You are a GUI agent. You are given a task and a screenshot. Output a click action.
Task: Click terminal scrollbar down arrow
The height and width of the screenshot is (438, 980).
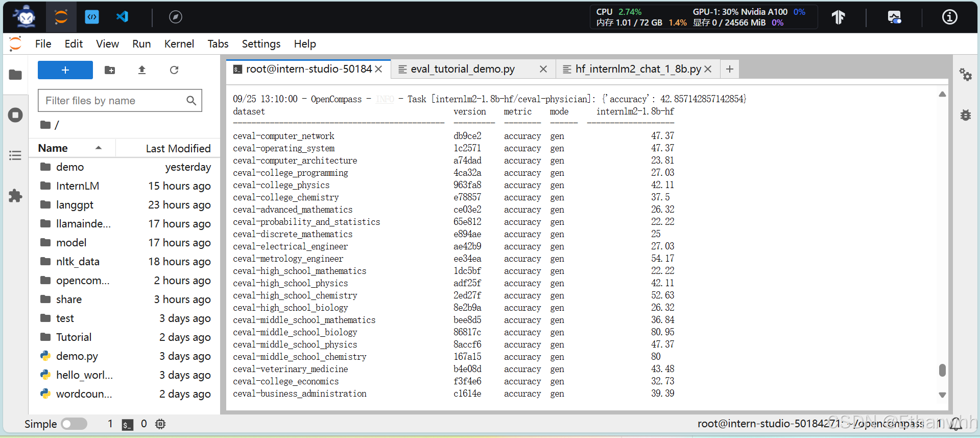942,395
